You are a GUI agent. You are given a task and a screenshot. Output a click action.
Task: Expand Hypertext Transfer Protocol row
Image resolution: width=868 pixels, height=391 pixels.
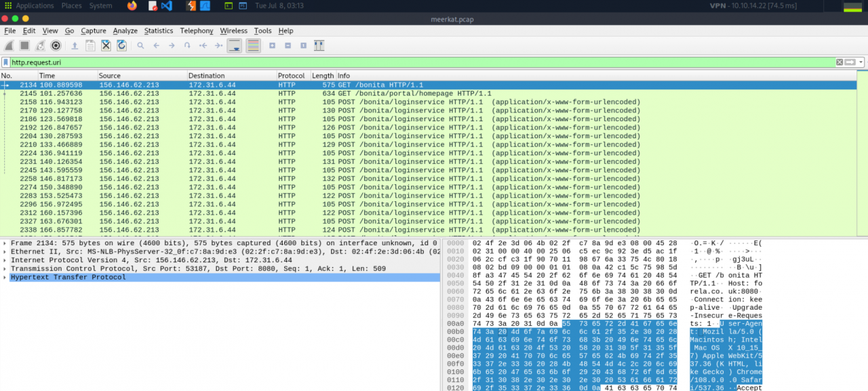[x=5, y=277]
